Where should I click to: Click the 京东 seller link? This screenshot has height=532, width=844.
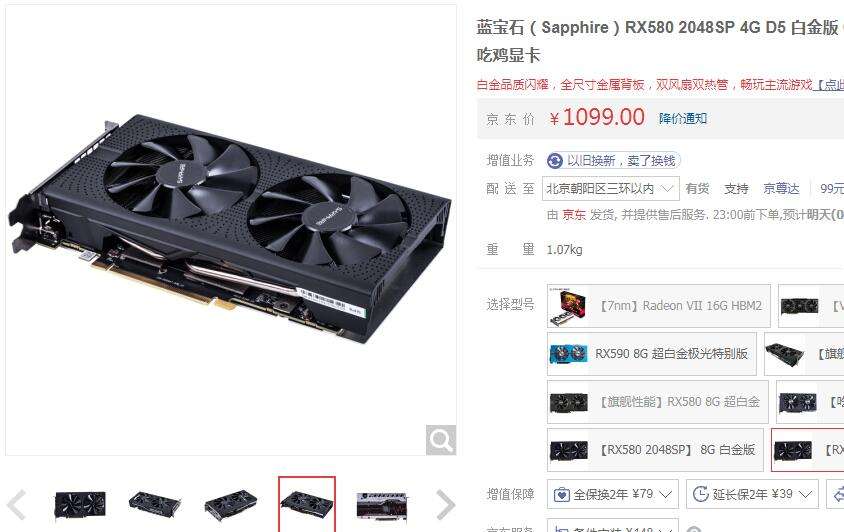coord(574,215)
